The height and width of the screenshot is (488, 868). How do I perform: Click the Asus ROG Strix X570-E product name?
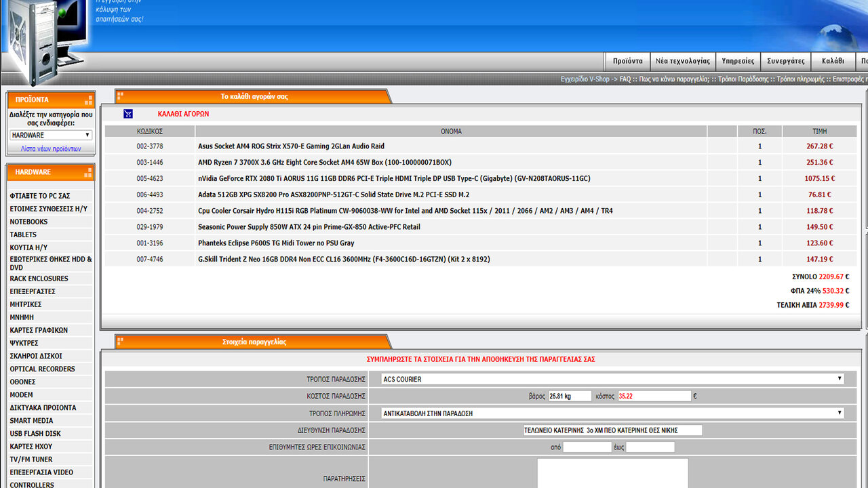click(x=291, y=146)
